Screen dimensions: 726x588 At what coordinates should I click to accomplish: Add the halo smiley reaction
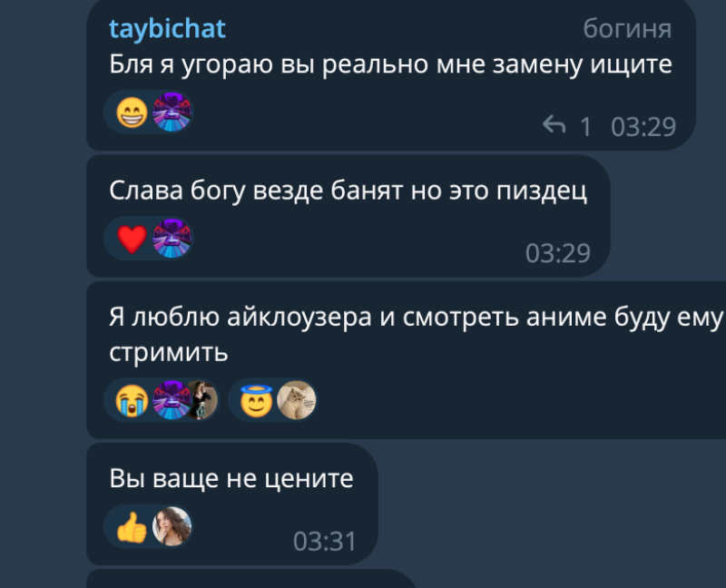(256, 400)
